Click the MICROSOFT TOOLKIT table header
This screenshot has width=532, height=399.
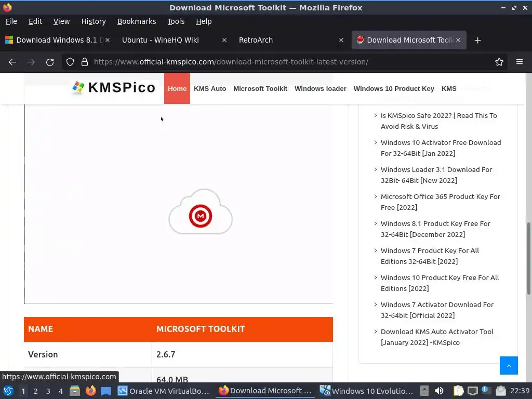coord(201,329)
